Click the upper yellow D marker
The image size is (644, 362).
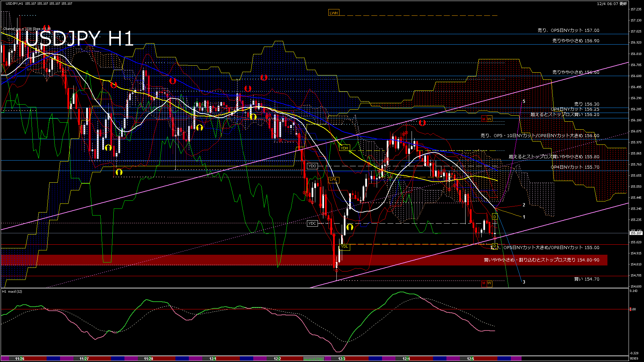[x=495, y=217]
